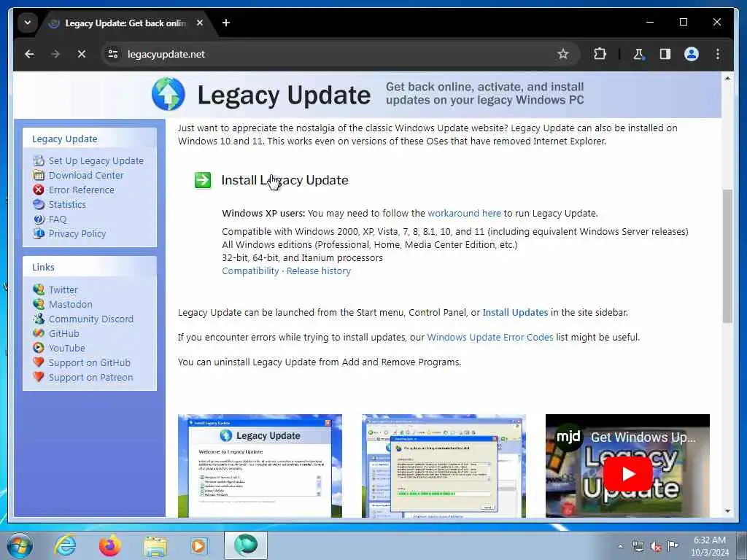
Task: Open a new tab
Action: tap(226, 23)
